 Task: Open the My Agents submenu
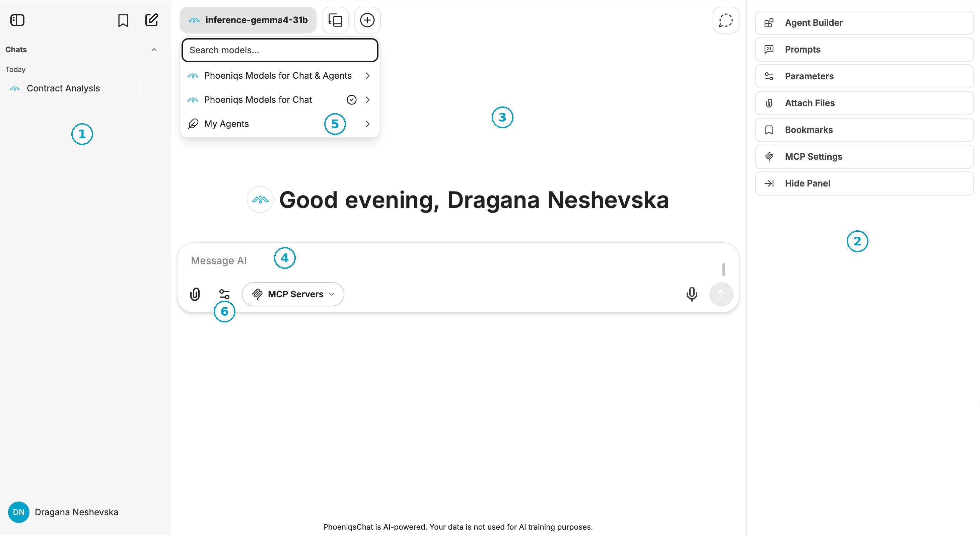click(280, 124)
